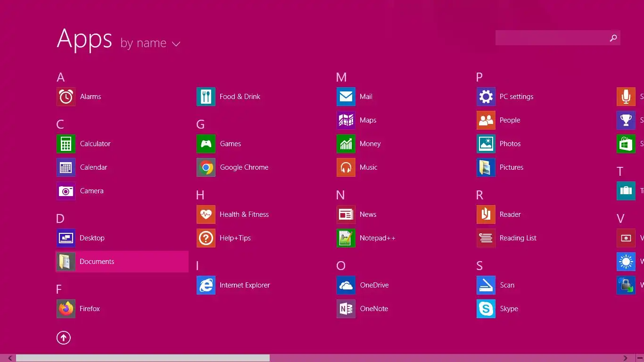Open the trophy app icon
This screenshot has height=362, width=644.
(626, 120)
